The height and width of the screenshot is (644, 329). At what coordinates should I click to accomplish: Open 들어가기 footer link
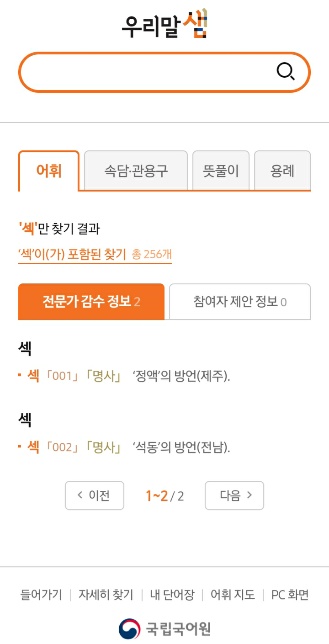(x=41, y=595)
